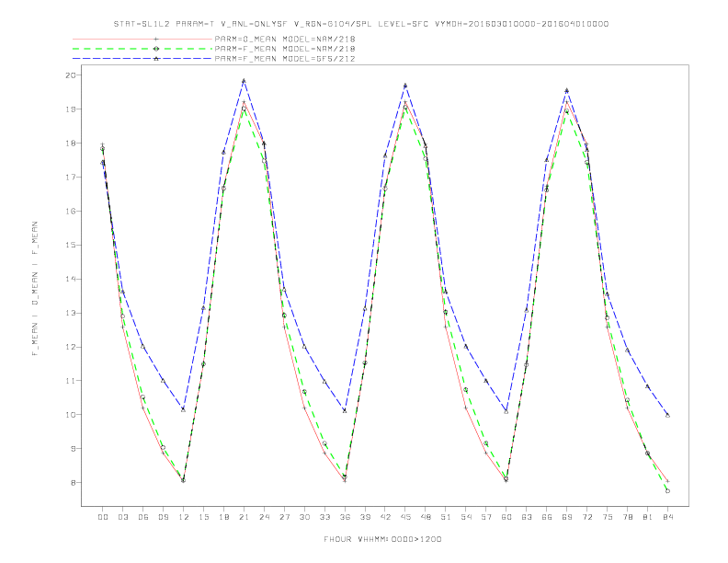Click forecast hour label 57 on x-axis
This screenshot has width=728, height=563.
click(486, 517)
